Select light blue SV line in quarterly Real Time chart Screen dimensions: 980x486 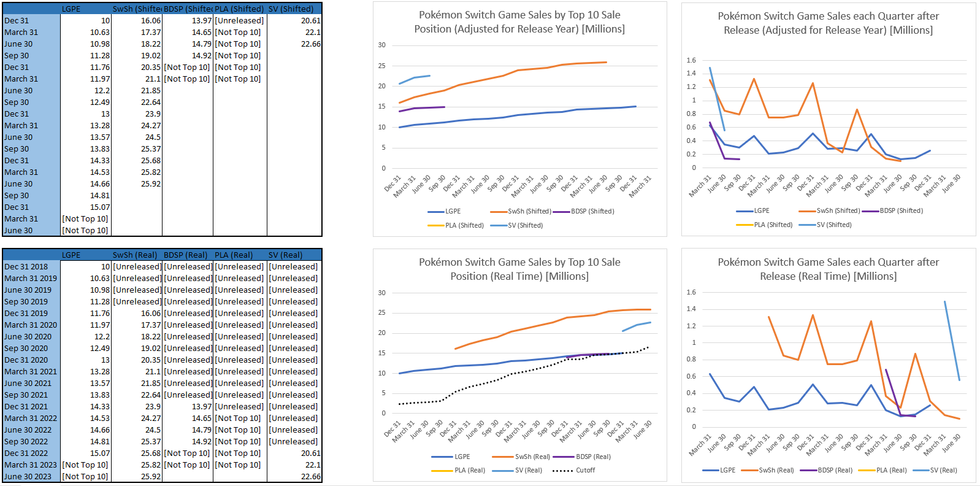click(952, 341)
